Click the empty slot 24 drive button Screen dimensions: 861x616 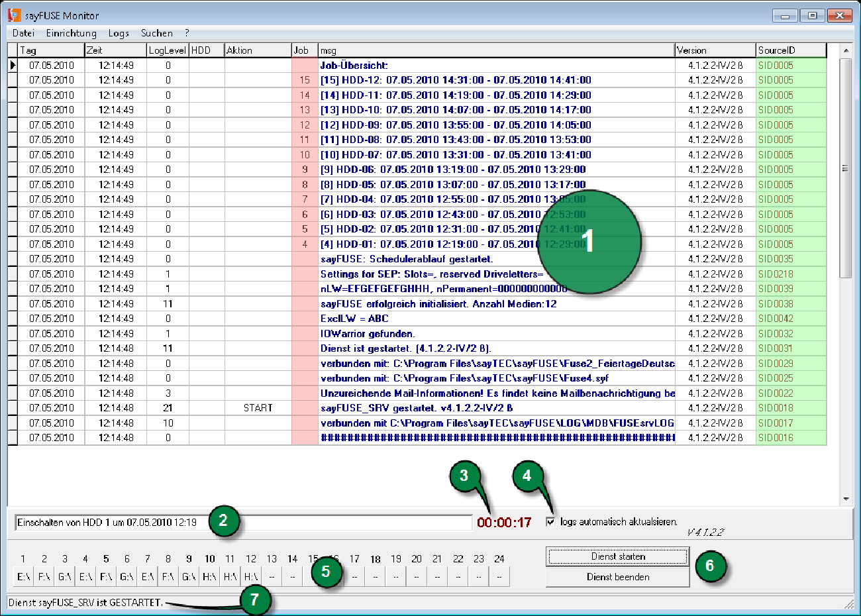499,576
